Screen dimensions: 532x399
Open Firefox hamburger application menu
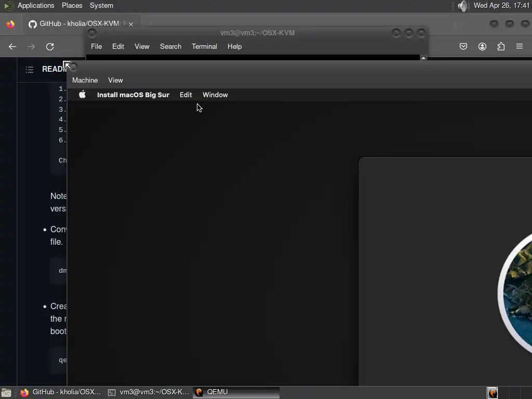pyautogui.click(x=520, y=46)
